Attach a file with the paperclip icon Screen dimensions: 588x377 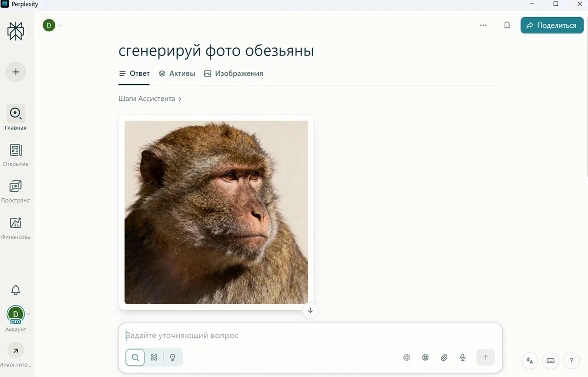click(x=444, y=357)
